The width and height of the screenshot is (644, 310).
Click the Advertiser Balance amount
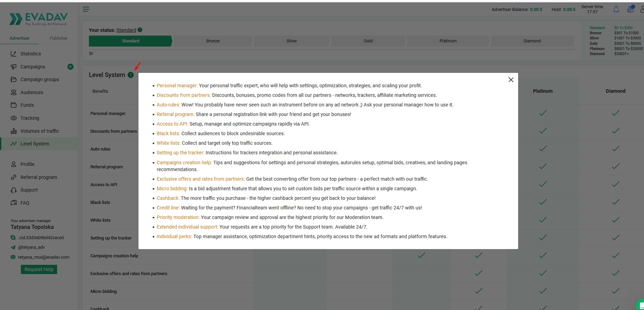tap(536, 10)
